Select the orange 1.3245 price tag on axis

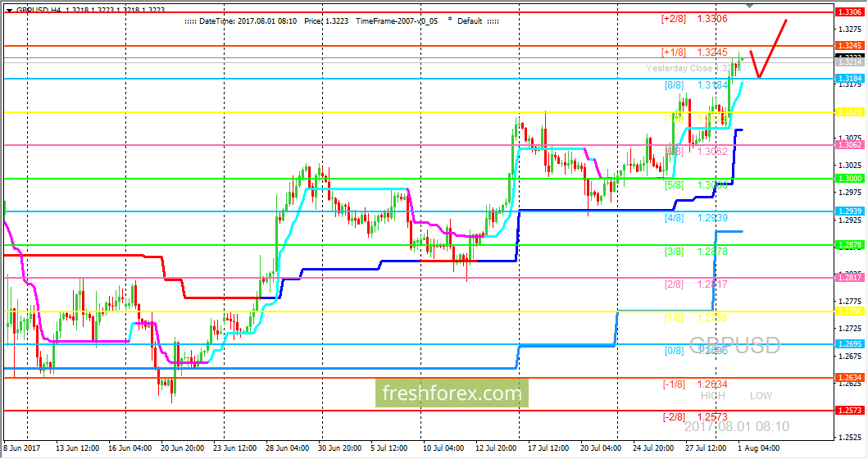tap(849, 46)
